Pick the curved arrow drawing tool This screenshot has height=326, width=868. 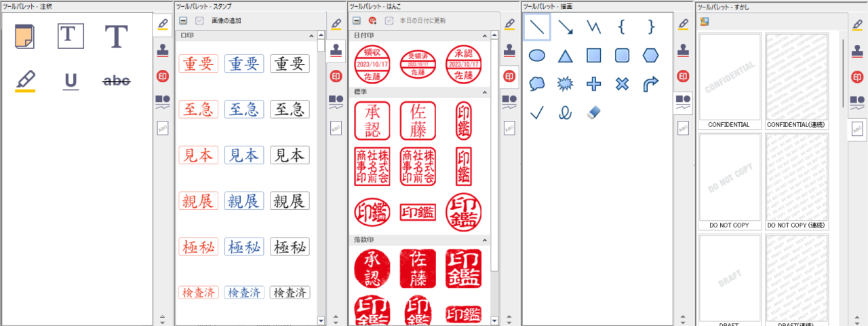click(x=650, y=84)
